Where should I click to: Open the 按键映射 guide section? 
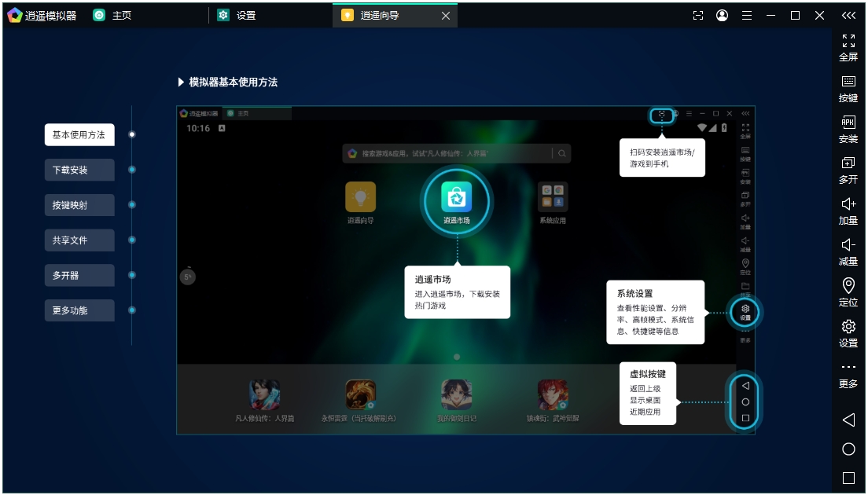pos(79,204)
